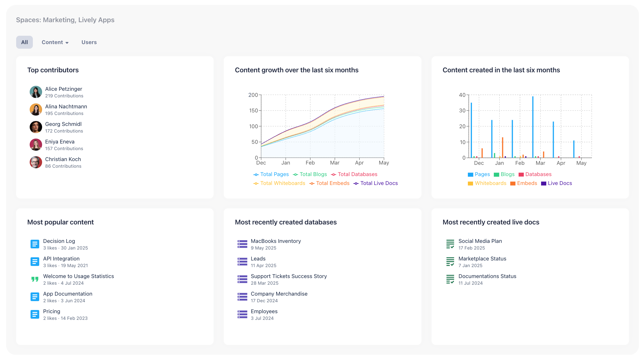Toggle the Blogs legend entry

pyautogui.click(x=504, y=174)
